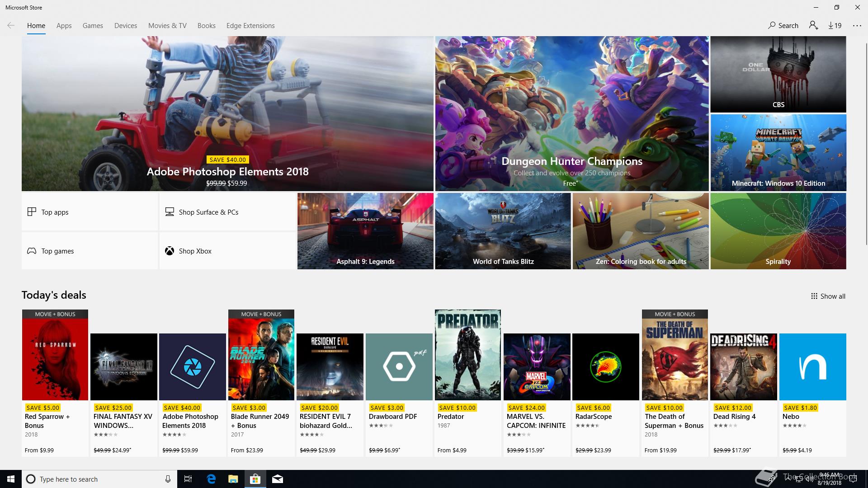Switch to the Edge Extensions tab

pos(250,26)
